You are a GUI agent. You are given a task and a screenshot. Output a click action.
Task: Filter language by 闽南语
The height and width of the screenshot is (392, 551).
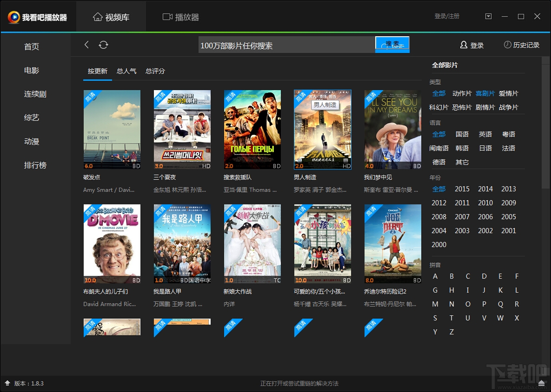[x=438, y=148]
